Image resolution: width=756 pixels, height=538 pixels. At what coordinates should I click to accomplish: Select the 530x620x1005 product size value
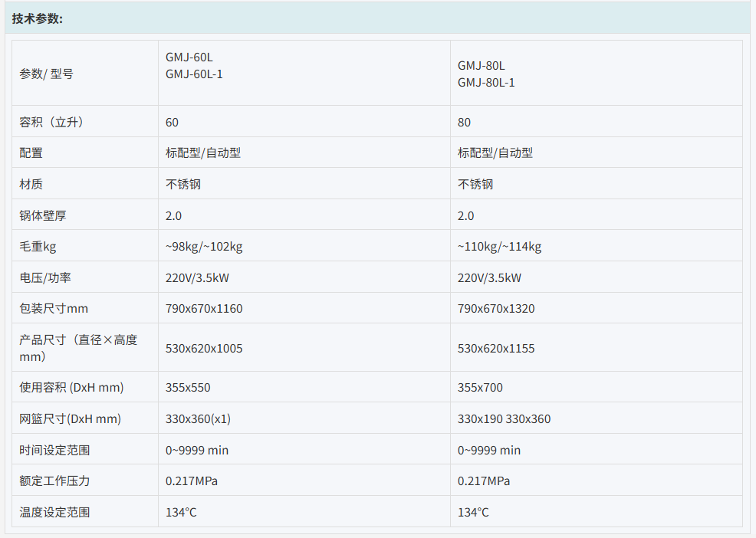point(204,349)
